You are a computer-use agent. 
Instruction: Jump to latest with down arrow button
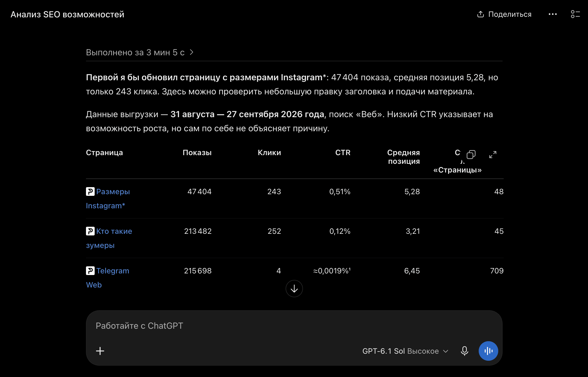[294, 289]
